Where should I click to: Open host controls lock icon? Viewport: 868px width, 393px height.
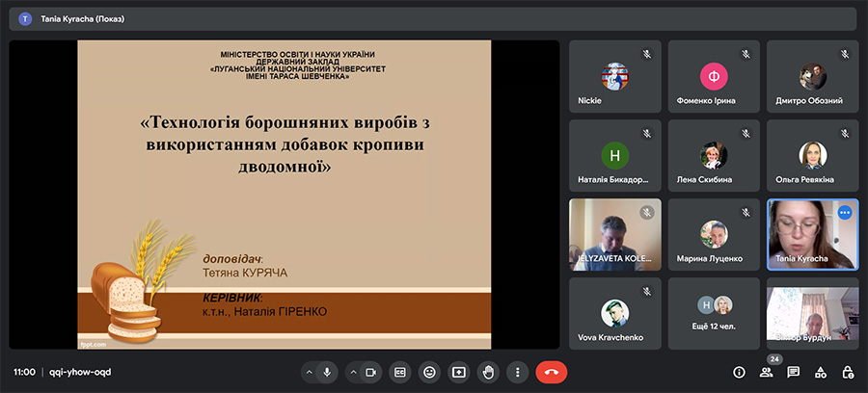coord(848,372)
